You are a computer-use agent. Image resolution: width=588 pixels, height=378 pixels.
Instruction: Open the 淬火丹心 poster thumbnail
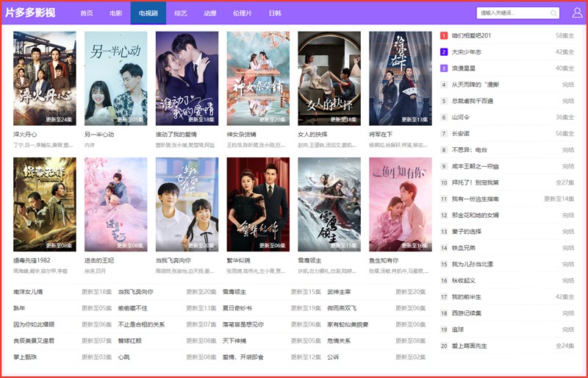[44, 79]
